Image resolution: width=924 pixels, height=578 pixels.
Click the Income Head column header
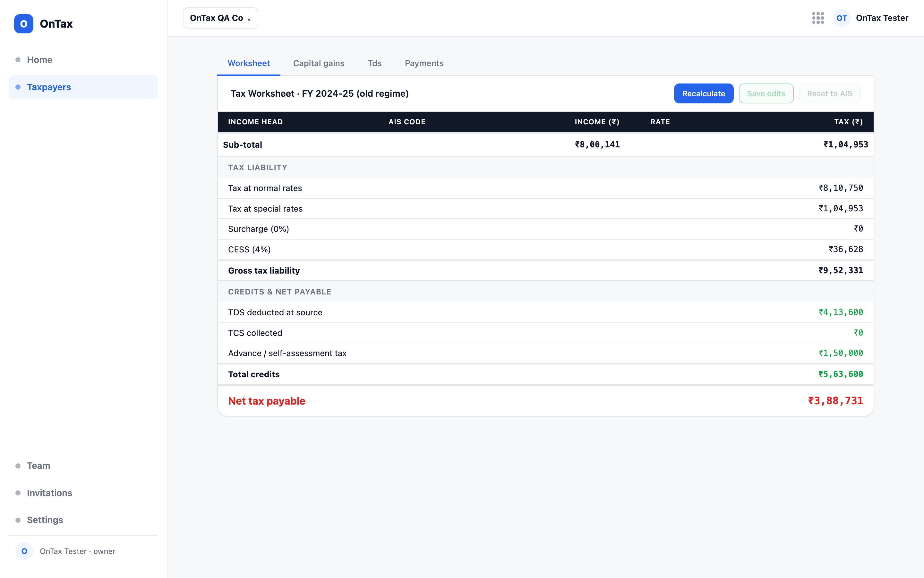tap(255, 122)
